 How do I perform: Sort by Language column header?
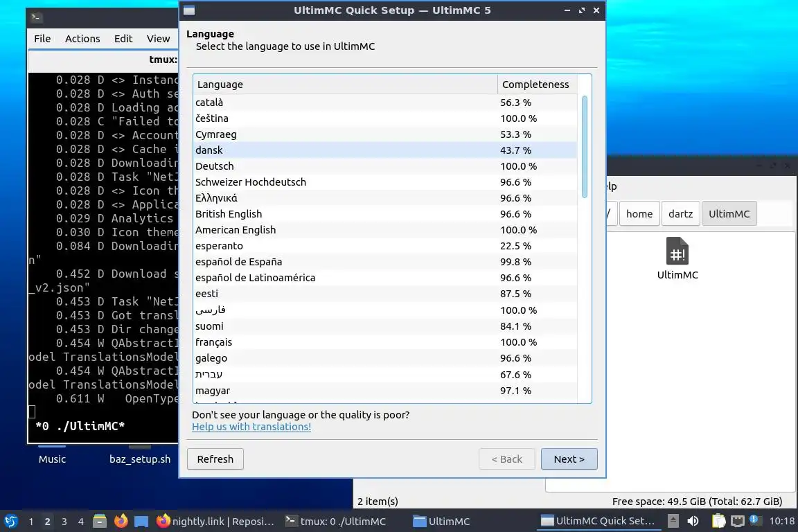[345, 85]
